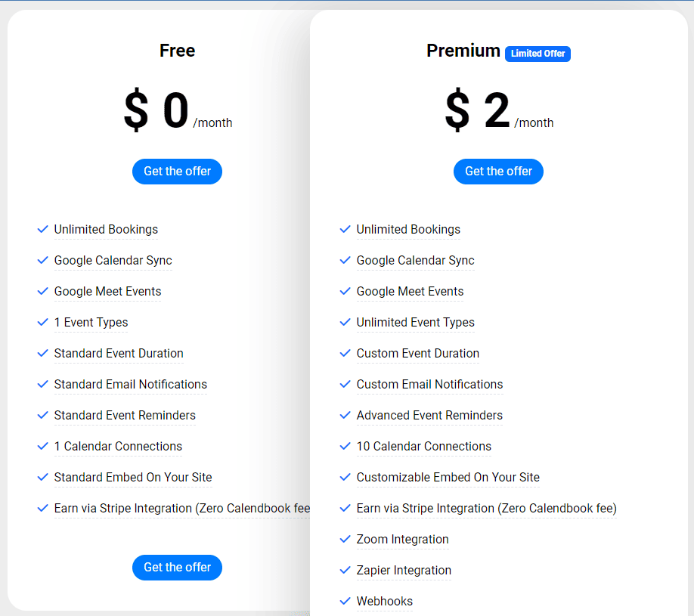694x616 pixels.
Task: Open the Unlimited Bookings feature details in Free plan
Action: [106, 229]
